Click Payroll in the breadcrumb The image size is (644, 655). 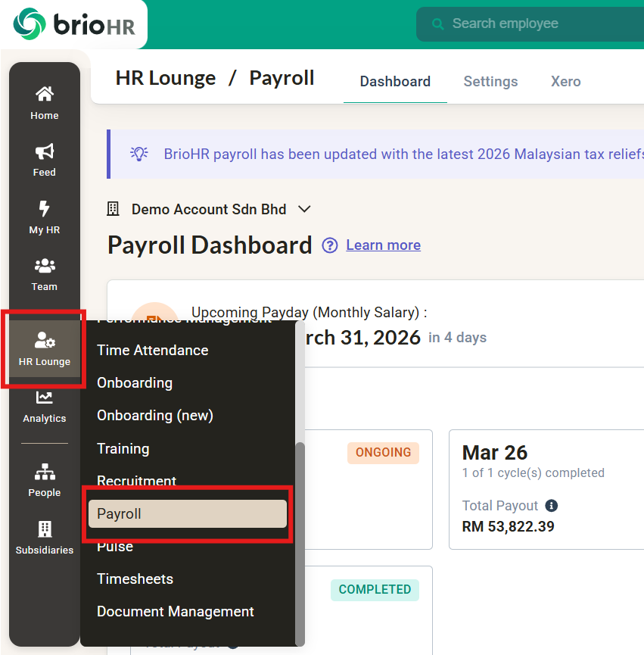pos(282,78)
